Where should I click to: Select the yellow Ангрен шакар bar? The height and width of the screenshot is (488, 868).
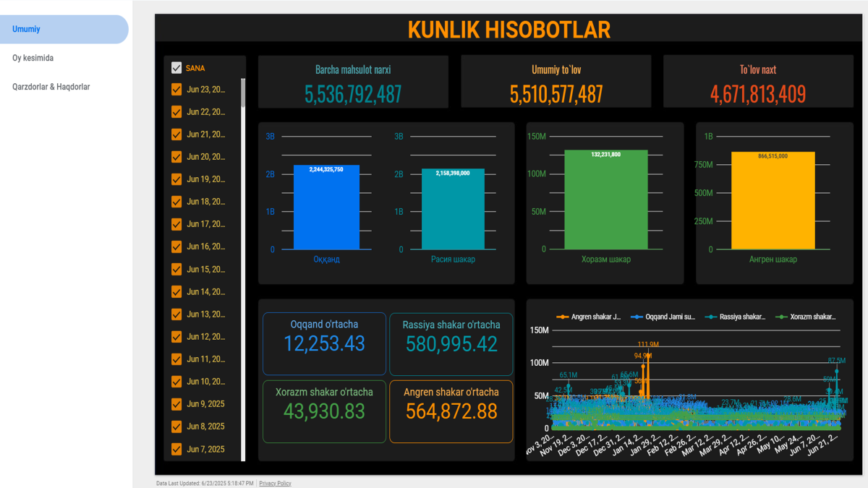coord(773,202)
